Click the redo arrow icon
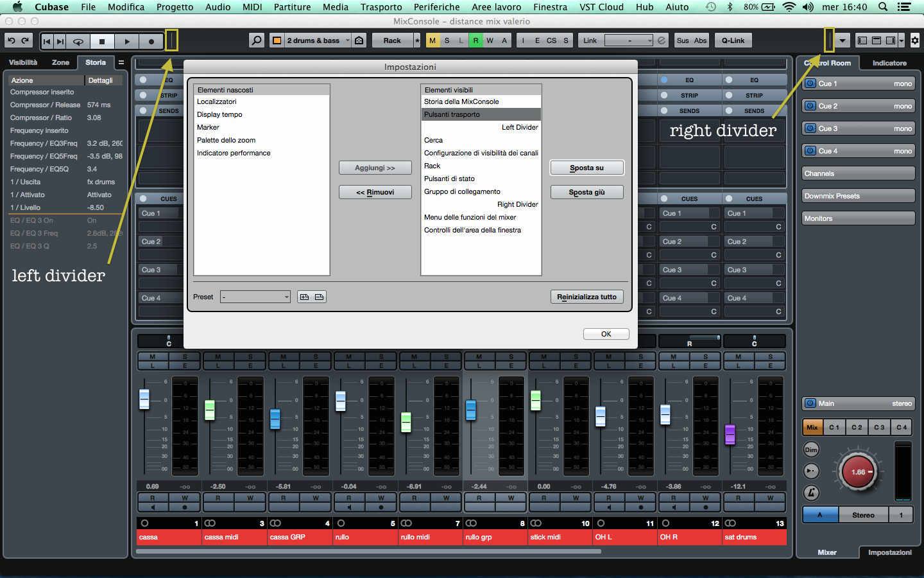924x578 pixels. coord(25,40)
